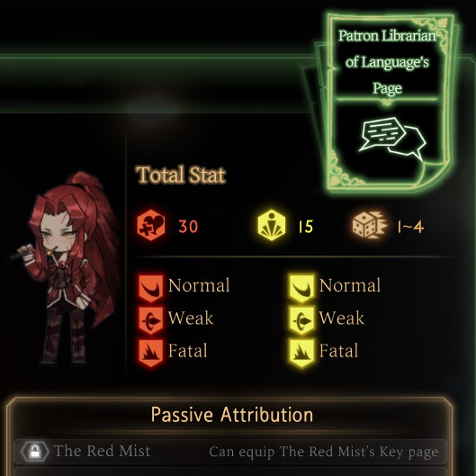The image size is (476, 476).
Task: Click the stagger resist value 15
Action: [x=305, y=227]
